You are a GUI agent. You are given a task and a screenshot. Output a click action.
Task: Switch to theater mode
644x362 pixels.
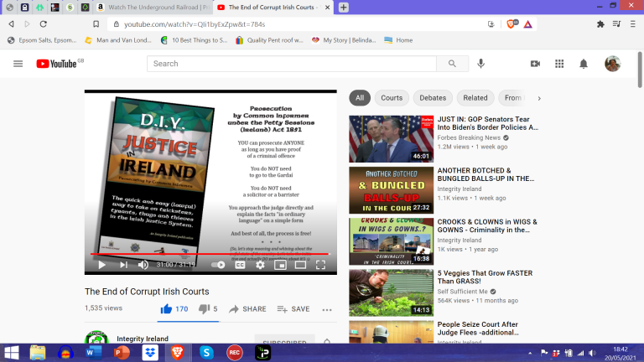[300, 265]
